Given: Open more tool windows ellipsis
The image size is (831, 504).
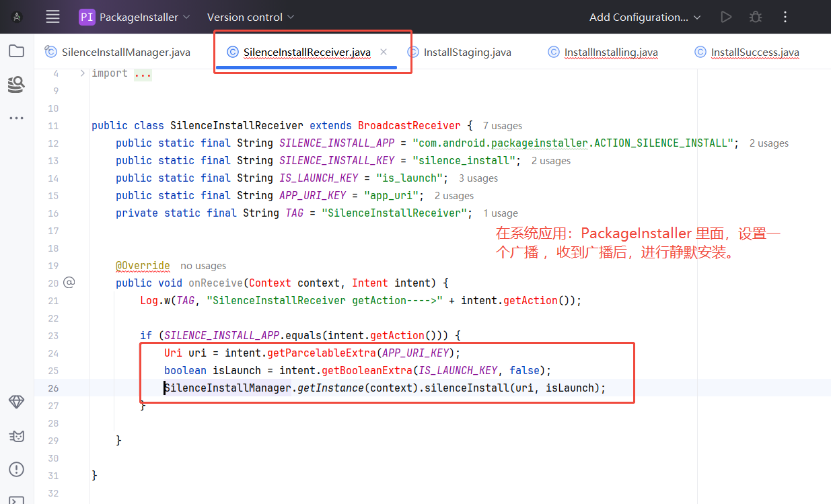Looking at the screenshot, I should (x=17, y=118).
